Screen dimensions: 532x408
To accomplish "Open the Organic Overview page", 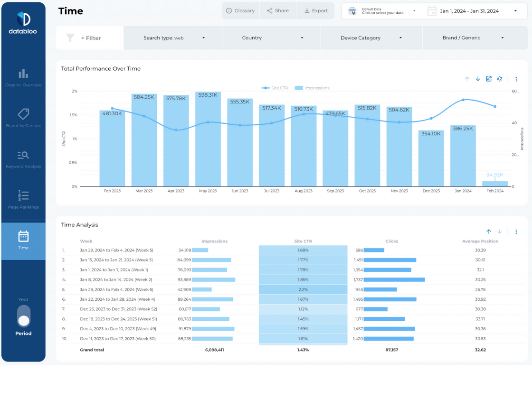I will (x=23, y=78).
